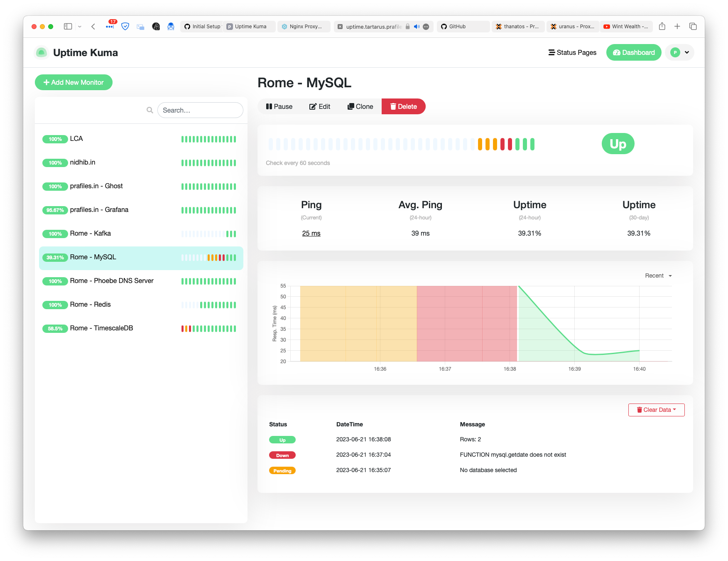Click the search magnifier icon
The width and height of the screenshot is (728, 561).
click(150, 110)
